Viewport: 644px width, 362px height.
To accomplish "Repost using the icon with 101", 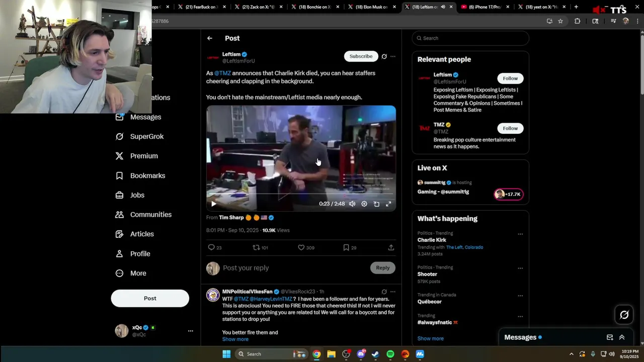I will tap(260, 247).
